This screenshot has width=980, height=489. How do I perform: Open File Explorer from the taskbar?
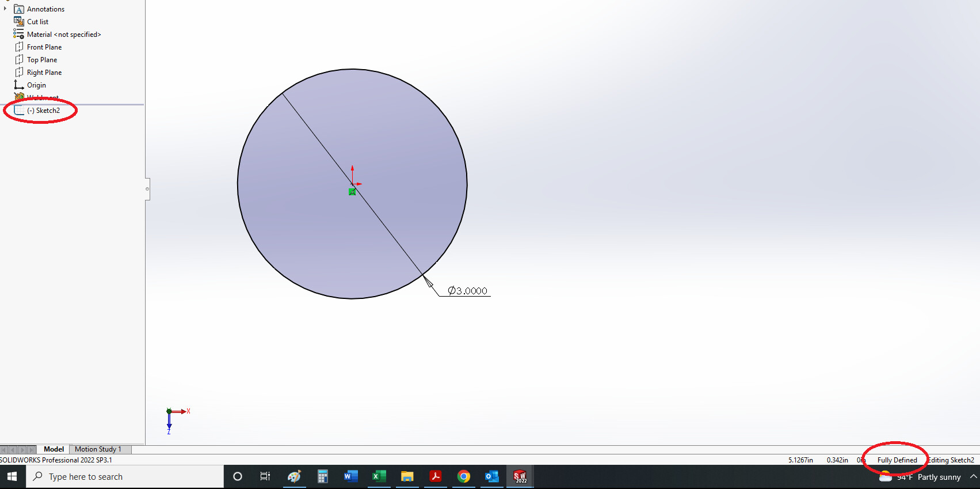pyautogui.click(x=407, y=477)
